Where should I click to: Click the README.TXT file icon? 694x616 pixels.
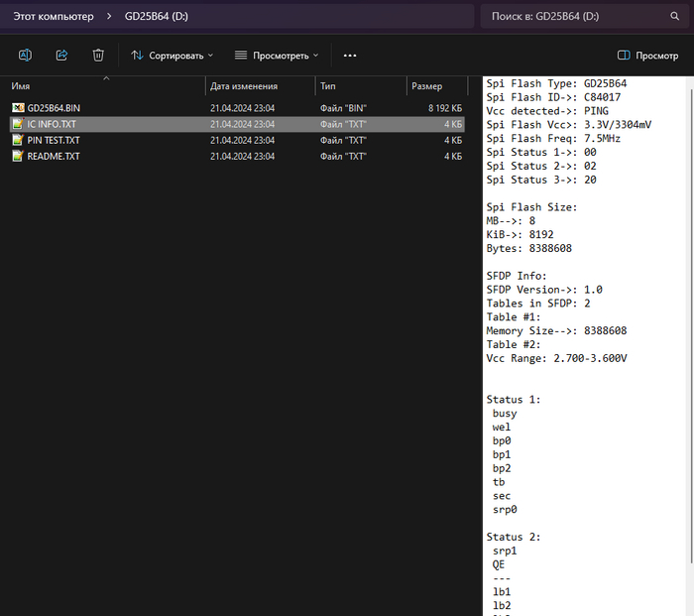[x=17, y=156]
